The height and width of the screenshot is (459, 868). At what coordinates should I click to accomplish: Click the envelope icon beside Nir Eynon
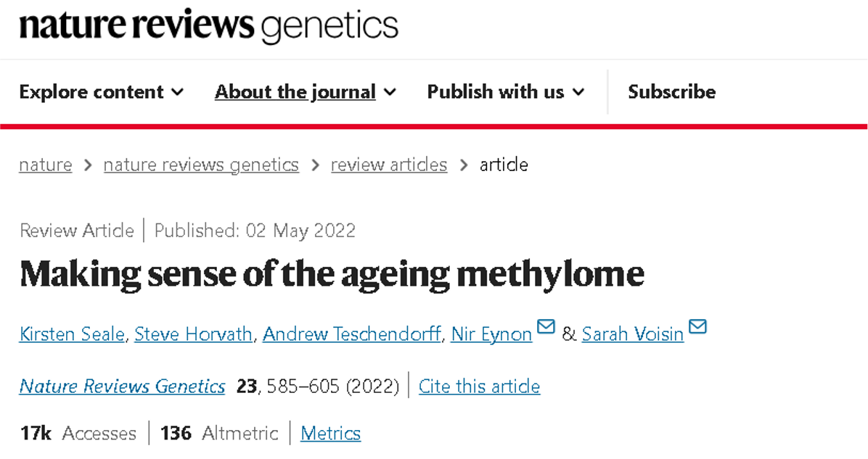pos(546,327)
